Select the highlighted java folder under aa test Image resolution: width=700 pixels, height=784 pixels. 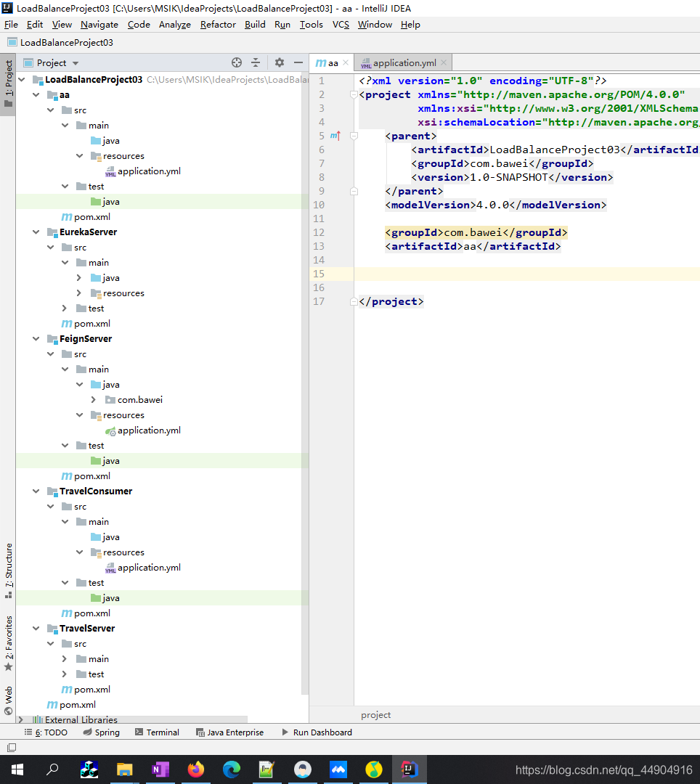[x=162, y=202]
